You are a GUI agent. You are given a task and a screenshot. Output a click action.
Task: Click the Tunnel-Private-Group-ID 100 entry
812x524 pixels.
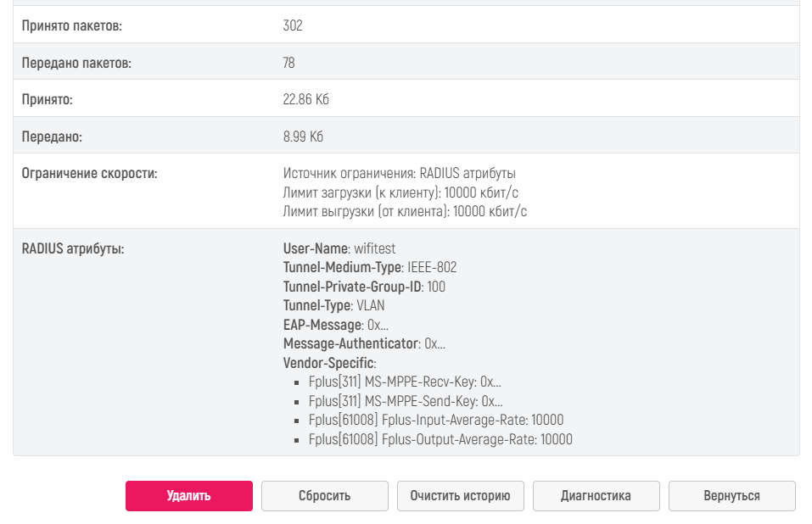pyautogui.click(x=363, y=287)
